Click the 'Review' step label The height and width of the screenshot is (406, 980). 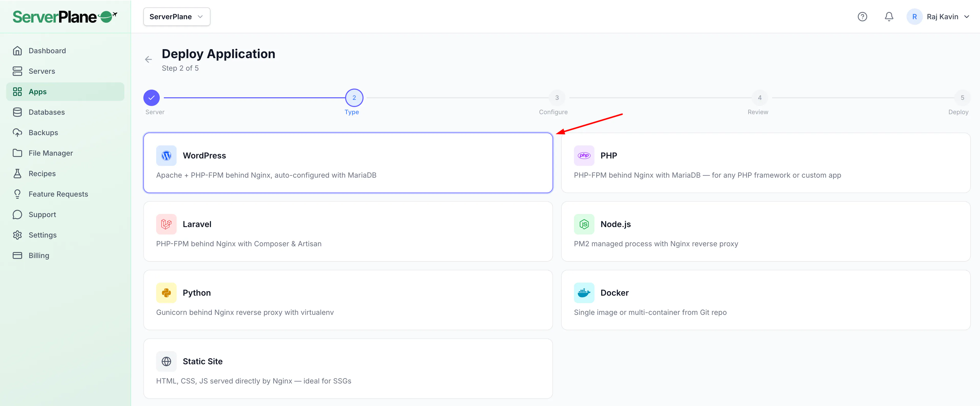click(758, 112)
